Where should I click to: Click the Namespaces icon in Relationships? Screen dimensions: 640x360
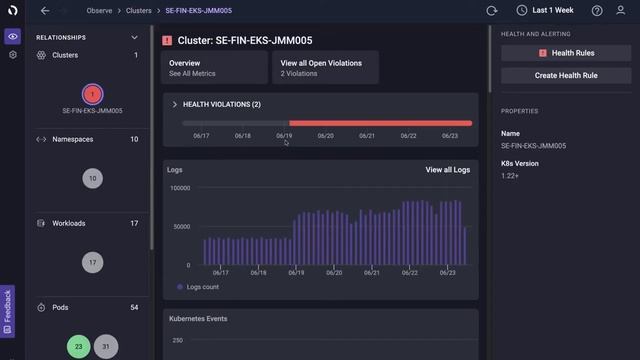click(x=41, y=140)
